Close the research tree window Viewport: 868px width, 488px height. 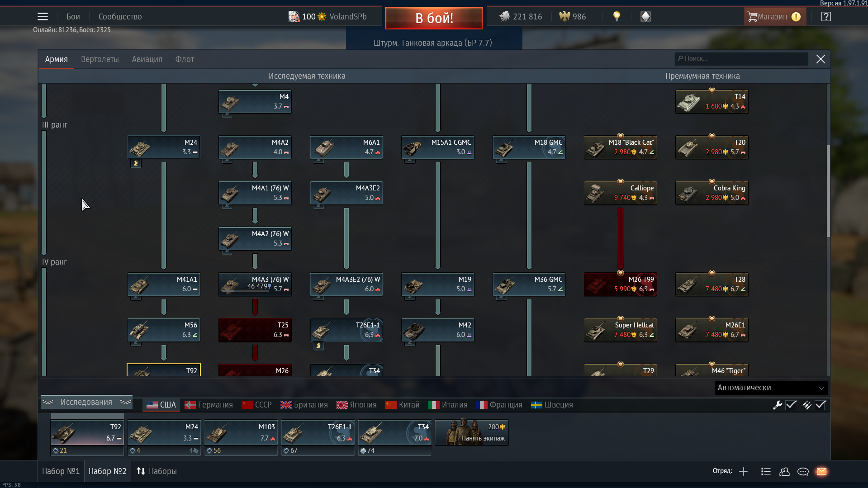tap(821, 59)
